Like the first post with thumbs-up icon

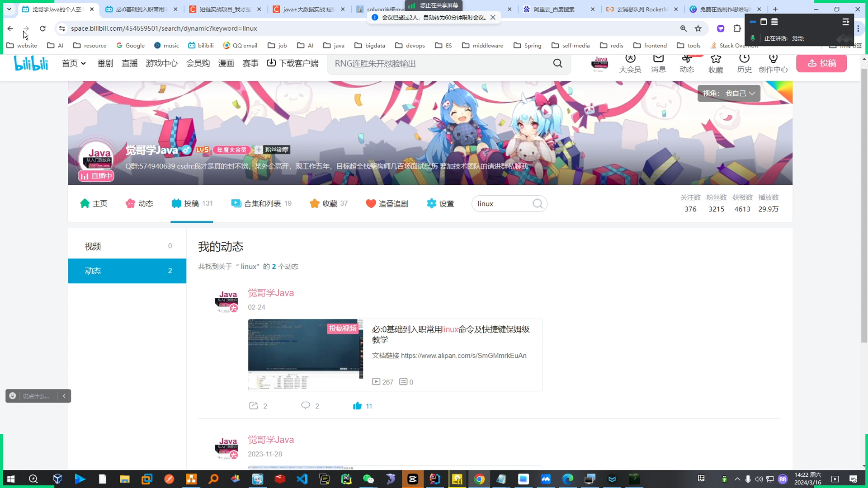tap(357, 406)
